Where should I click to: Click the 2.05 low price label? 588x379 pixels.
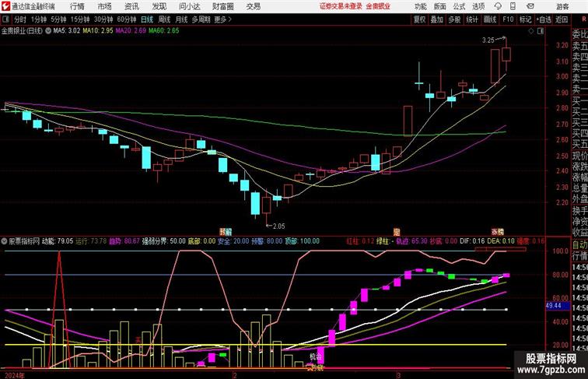coord(278,226)
